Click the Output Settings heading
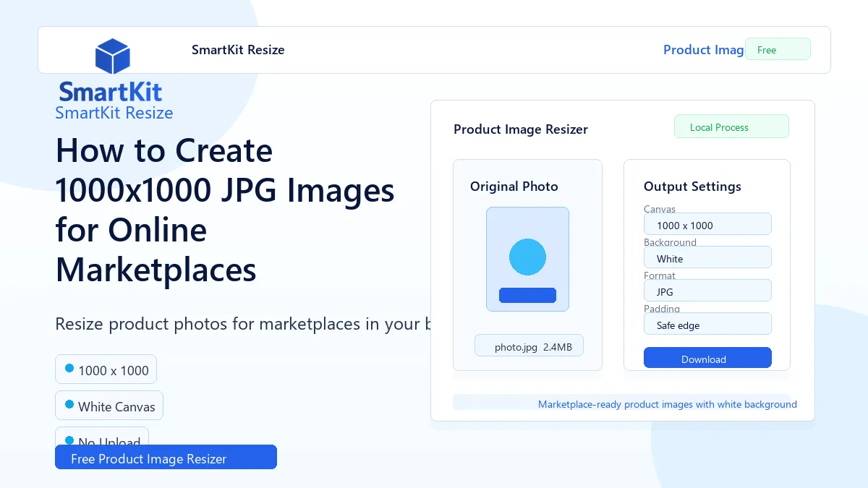This screenshot has width=868, height=488. point(692,187)
